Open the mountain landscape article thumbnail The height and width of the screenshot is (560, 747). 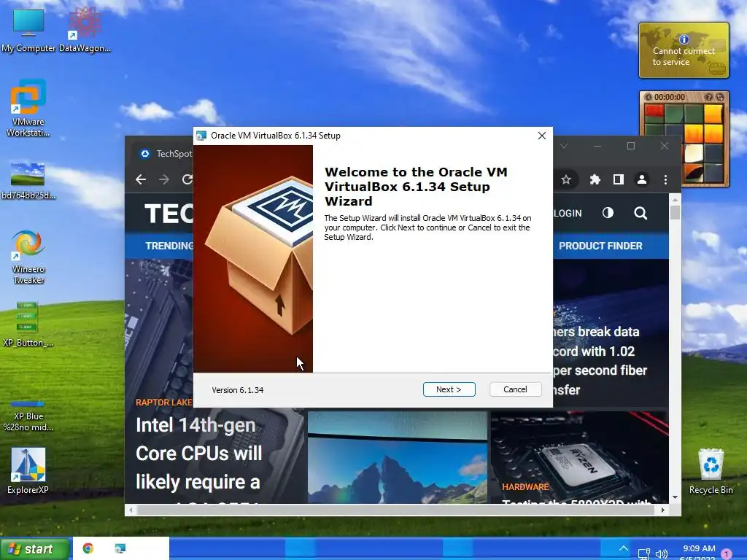click(398, 457)
